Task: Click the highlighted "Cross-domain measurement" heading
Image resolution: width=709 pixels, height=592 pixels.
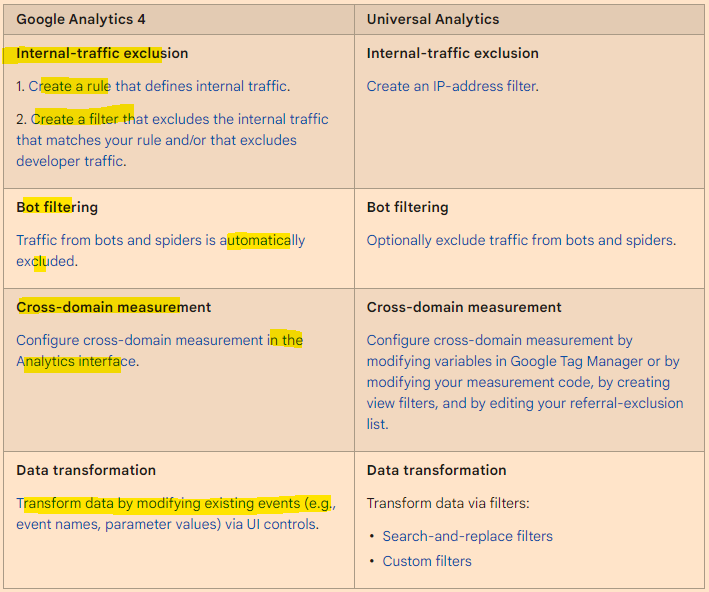Action: click(114, 307)
